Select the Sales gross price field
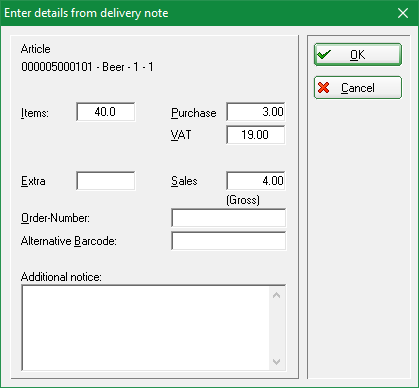This screenshot has width=419, height=388. (256, 181)
